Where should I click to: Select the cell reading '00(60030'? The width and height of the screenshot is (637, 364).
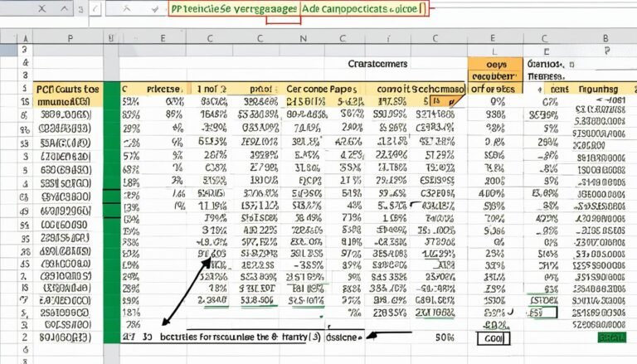click(x=64, y=225)
